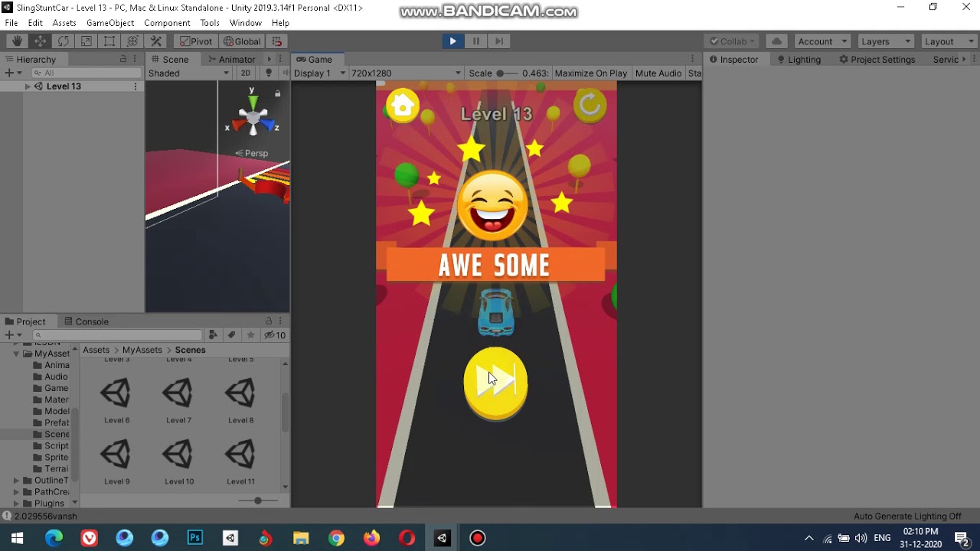Click the Project search field
This screenshot has height=551, width=980.
117,335
